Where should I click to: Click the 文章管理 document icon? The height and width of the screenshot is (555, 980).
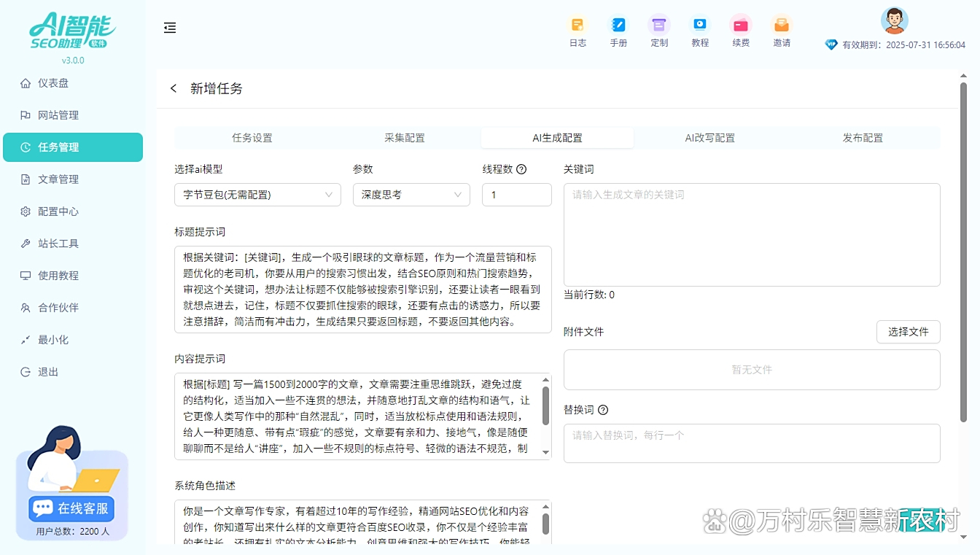click(26, 179)
